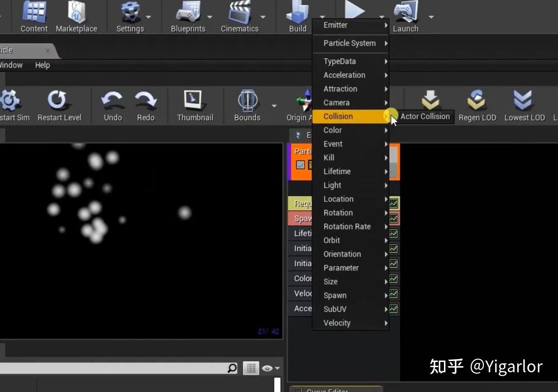
Task: Toggle curve icon on Spawn module
Action: point(394,218)
